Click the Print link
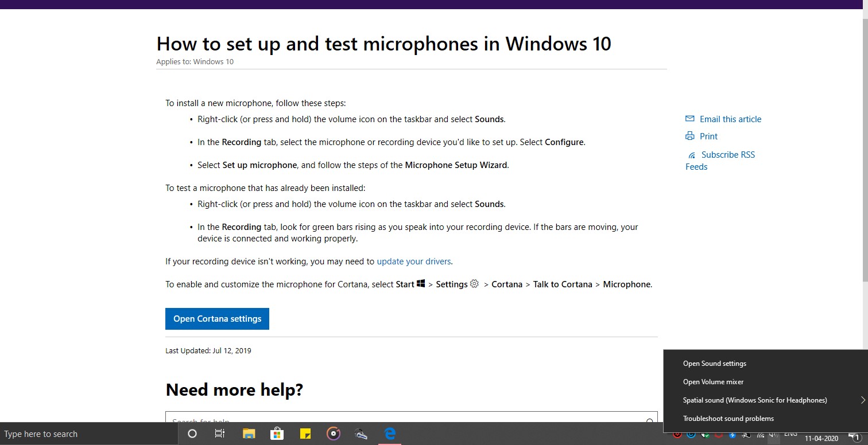868x445 pixels. point(708,136)
